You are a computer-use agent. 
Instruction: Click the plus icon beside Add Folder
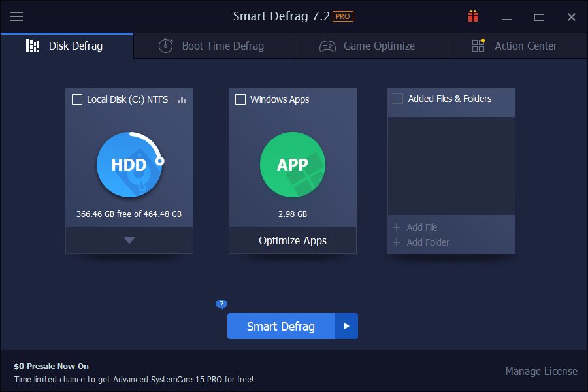click(397, 242)
